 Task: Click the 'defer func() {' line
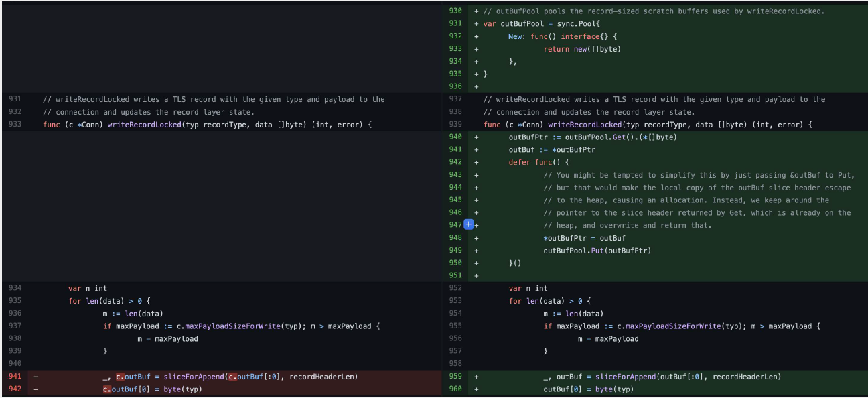click(x=538, y=162)
